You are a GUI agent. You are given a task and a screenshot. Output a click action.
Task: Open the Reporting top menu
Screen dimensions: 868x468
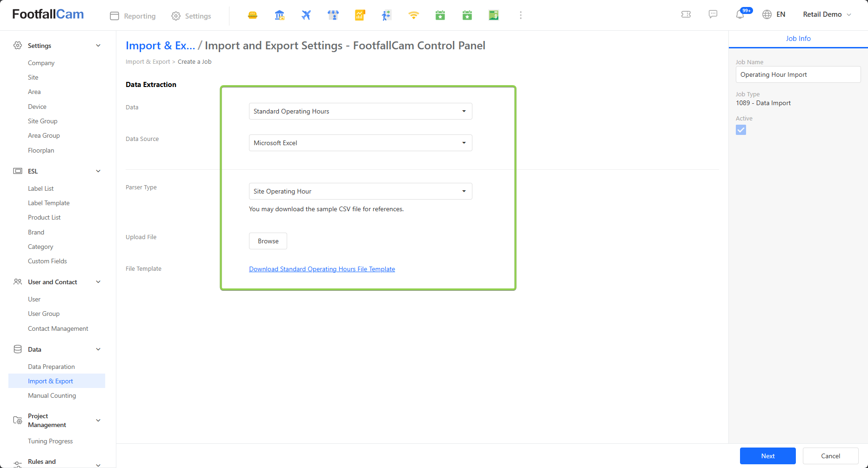point(133,16)
